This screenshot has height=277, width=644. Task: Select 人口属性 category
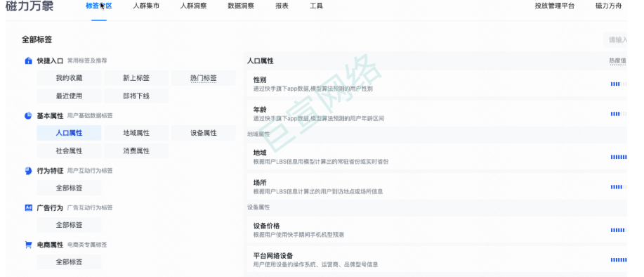coord(69,133)
